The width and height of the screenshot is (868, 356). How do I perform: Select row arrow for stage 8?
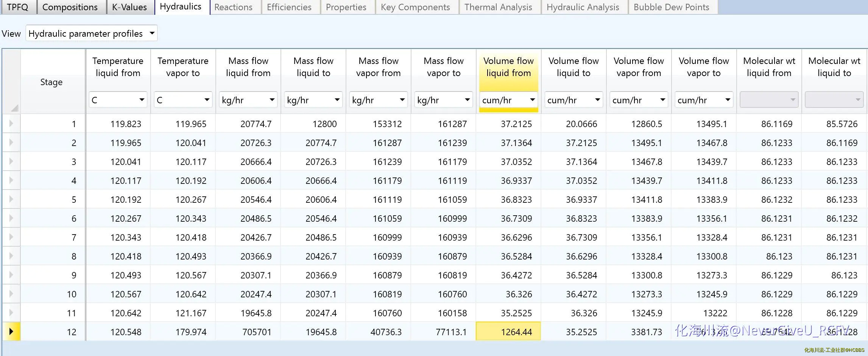11,256
